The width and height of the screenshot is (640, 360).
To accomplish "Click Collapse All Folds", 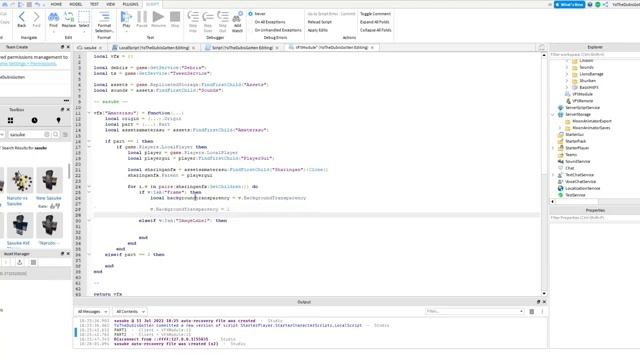I will click(376, 30).
